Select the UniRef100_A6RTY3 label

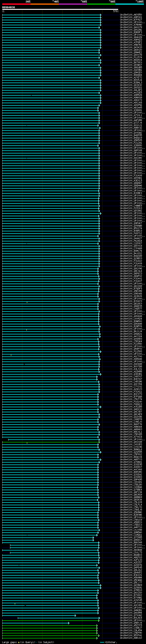131,459
